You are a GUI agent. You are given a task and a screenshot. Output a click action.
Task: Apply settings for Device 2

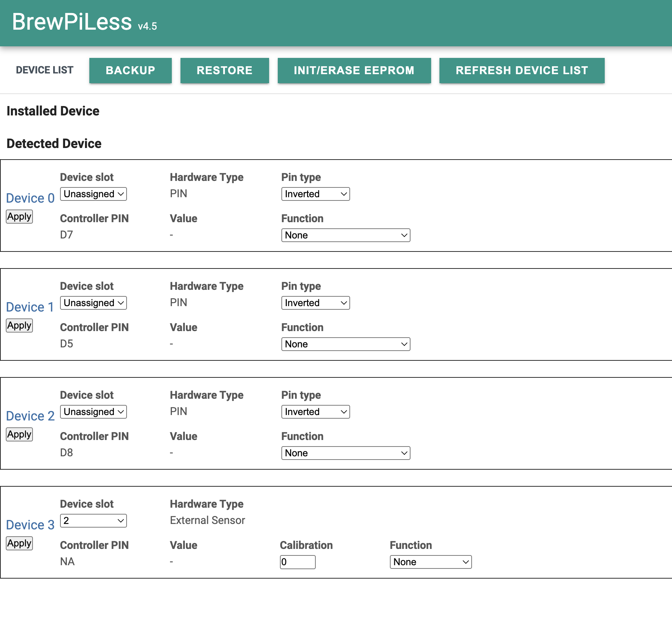[20, 434]
